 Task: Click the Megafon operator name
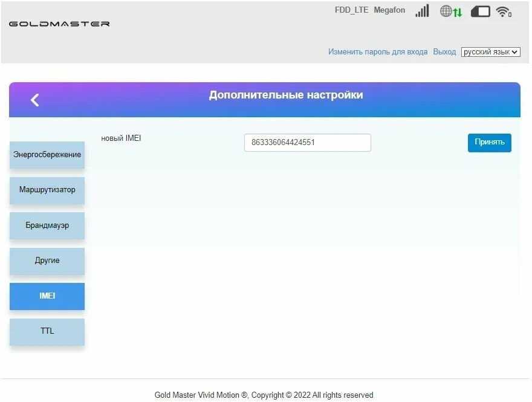(389, 10)
